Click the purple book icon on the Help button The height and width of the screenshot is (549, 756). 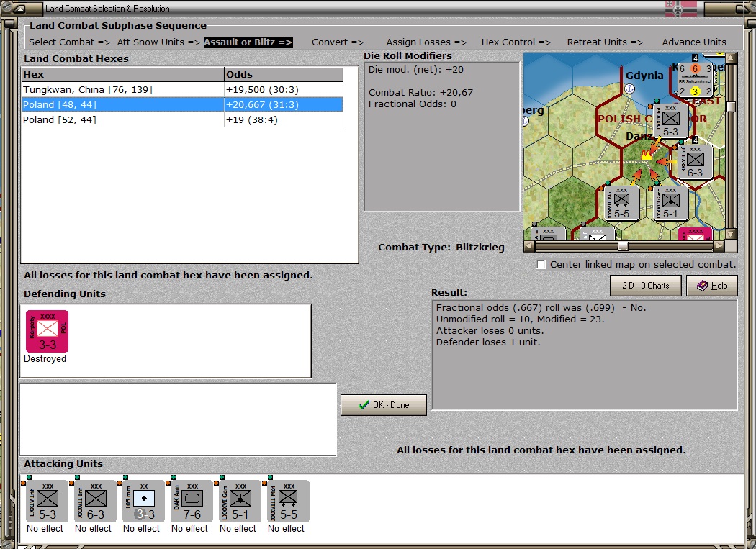pyautogui.click(x=703, y=286)
